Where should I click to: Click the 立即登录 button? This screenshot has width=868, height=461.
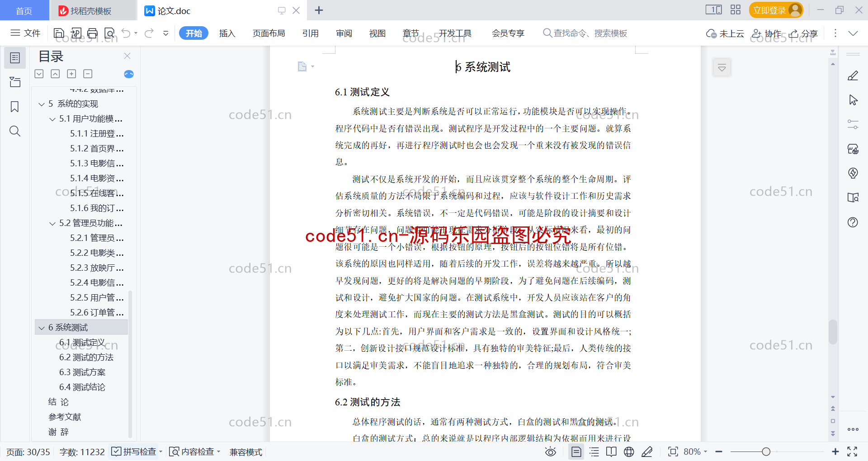coord(776,10)
